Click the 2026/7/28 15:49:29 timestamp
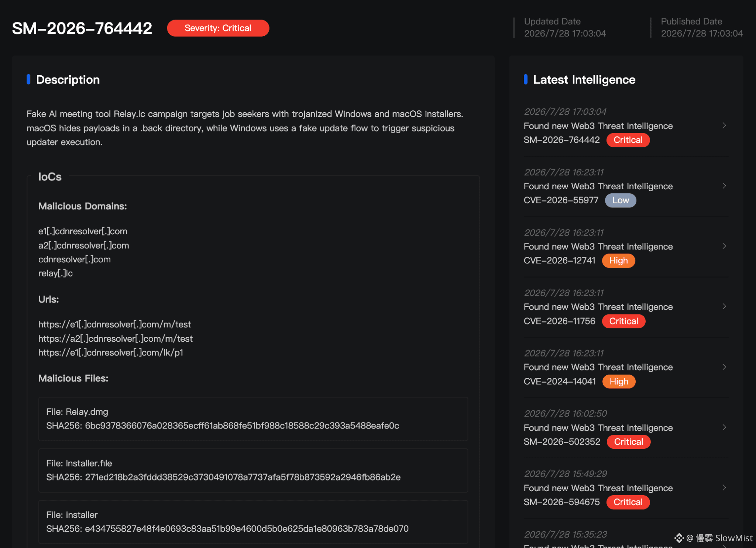The width and height of the screenshot is (756, 548). (x=566, y=473)
